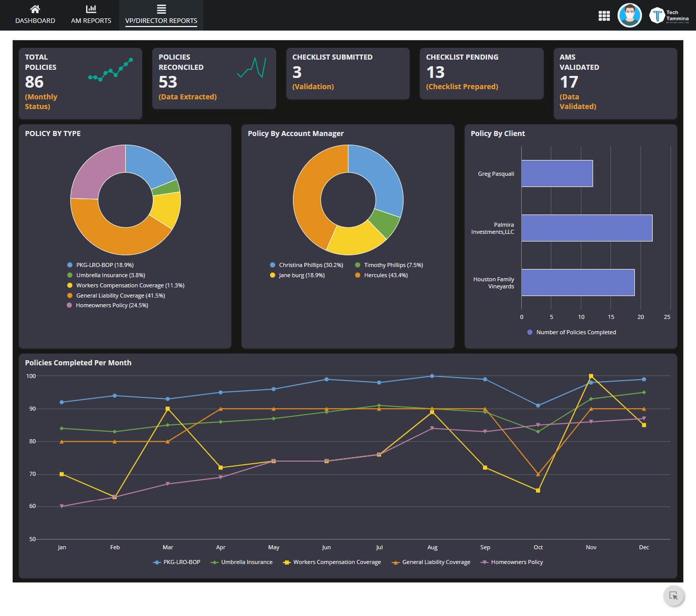The image size is (696, 616).
Task: Open the Dashboard tab
Action: [35, 20]
